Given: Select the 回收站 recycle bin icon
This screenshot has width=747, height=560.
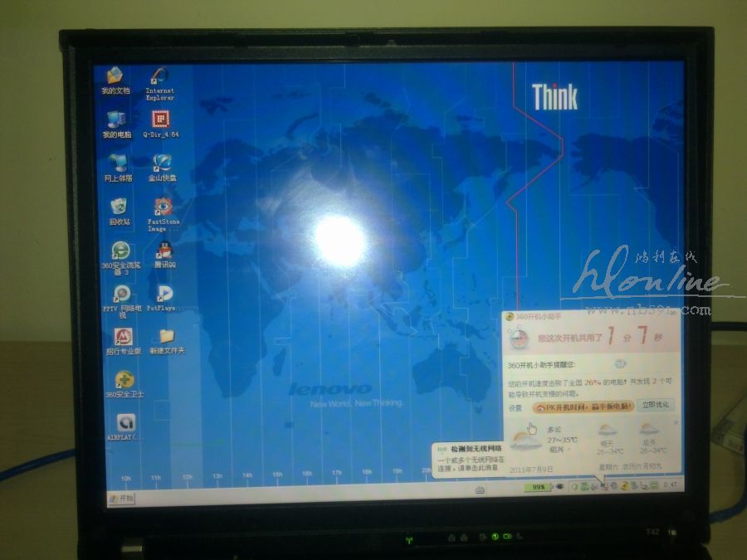Looking at the screenshot, I should pos(119,212).
